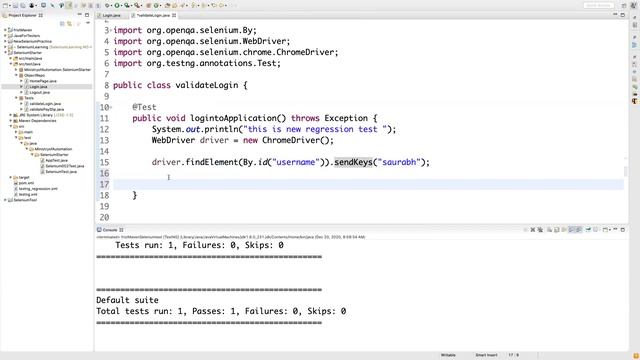Click the Save icon in the toolbar
640x360 pixels.
(15, 6)
